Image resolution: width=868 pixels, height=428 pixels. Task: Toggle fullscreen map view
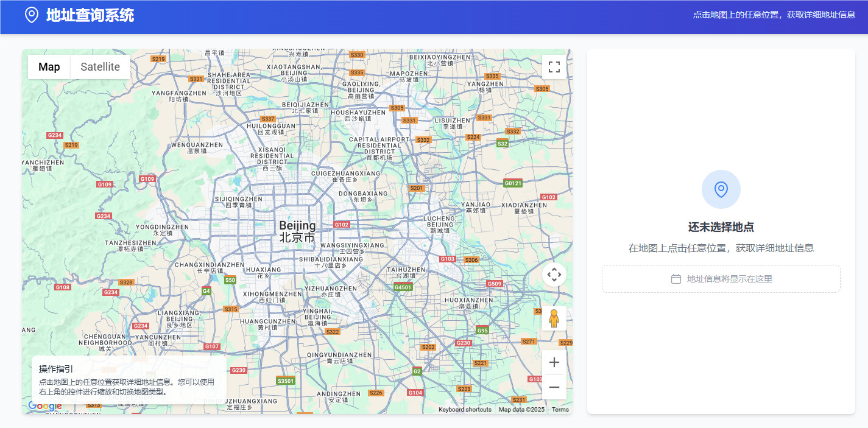point(554,67)
